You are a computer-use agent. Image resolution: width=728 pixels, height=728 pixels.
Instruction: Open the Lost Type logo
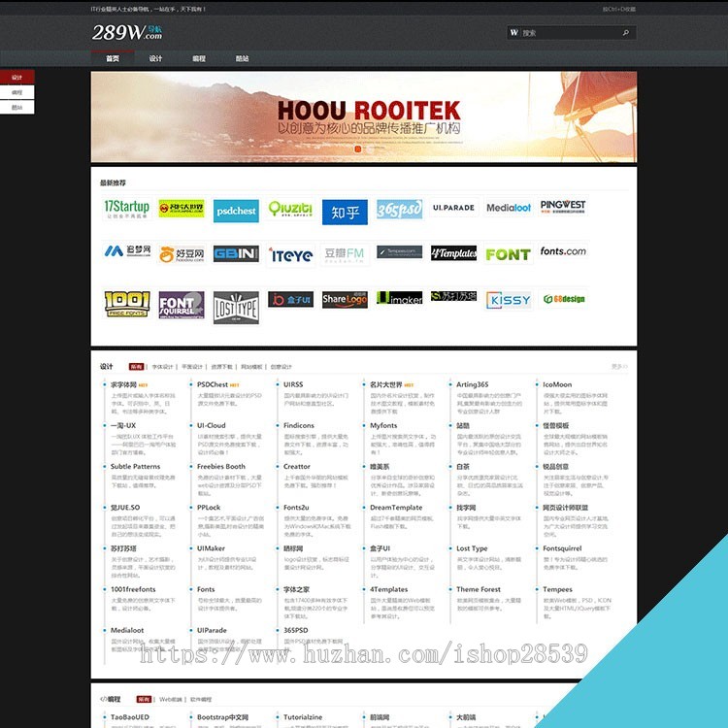[x=236, y=308]
